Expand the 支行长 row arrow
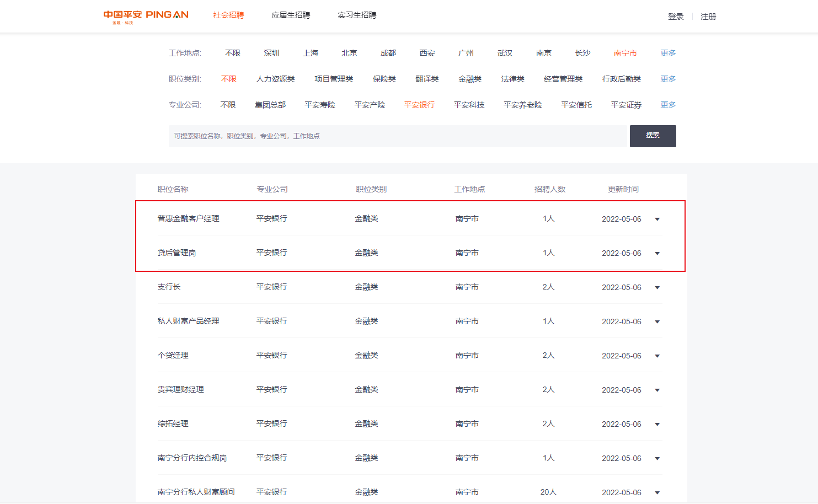Viewport: 818px width, 504px height. point(657,288)
